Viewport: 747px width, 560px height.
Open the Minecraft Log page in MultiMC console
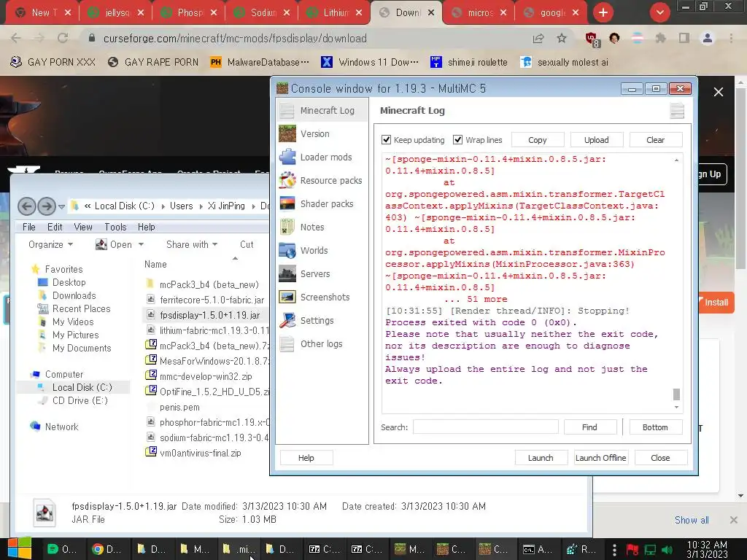(322, 111)
